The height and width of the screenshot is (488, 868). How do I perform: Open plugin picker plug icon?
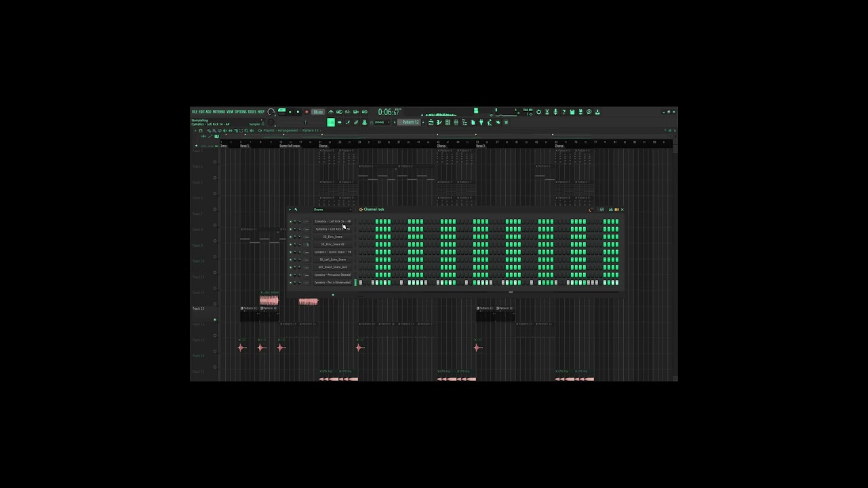click(x=481, y=122)
